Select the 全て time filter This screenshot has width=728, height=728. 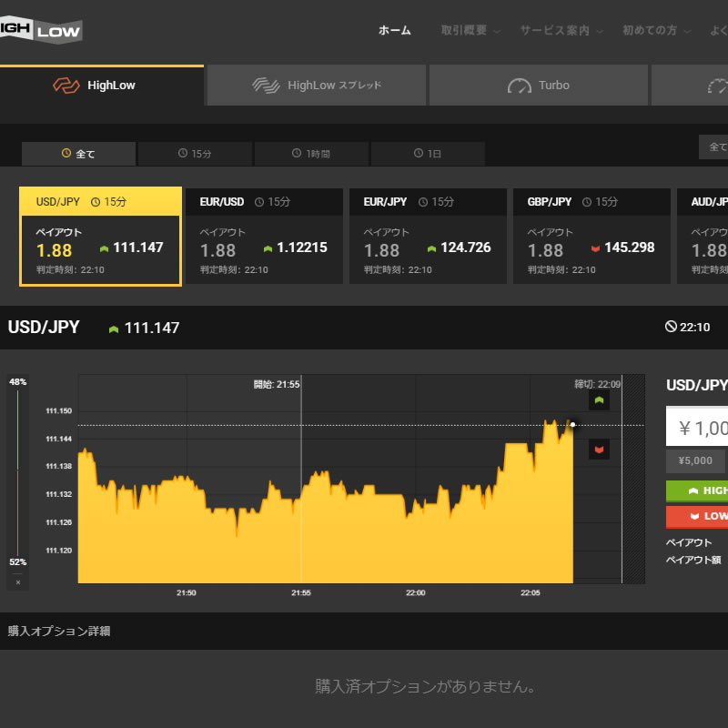(x=78, y=154)
